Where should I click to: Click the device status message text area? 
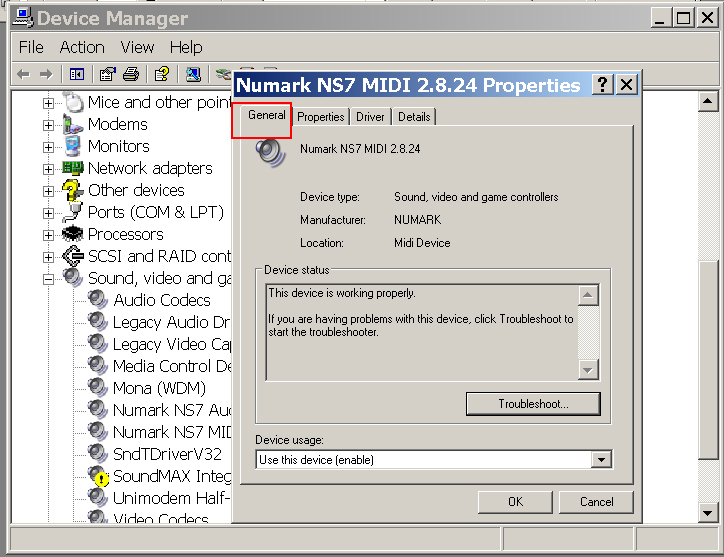[x=422, y=333]
